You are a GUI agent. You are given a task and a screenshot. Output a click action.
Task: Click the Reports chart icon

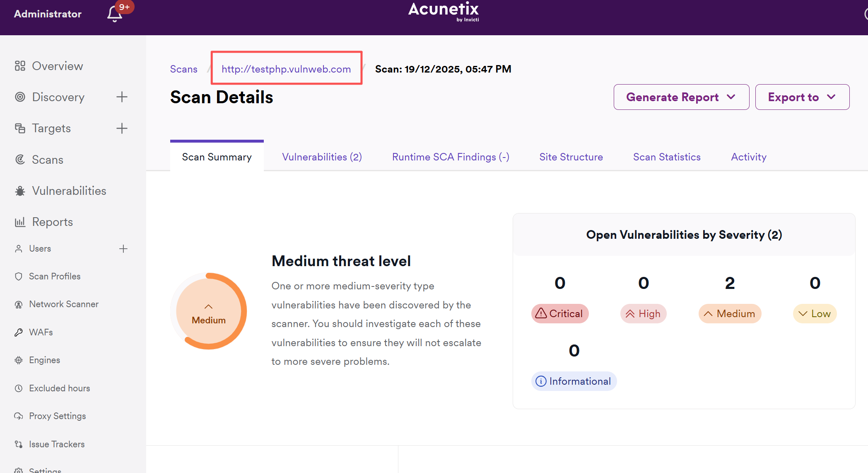[20, 222]
